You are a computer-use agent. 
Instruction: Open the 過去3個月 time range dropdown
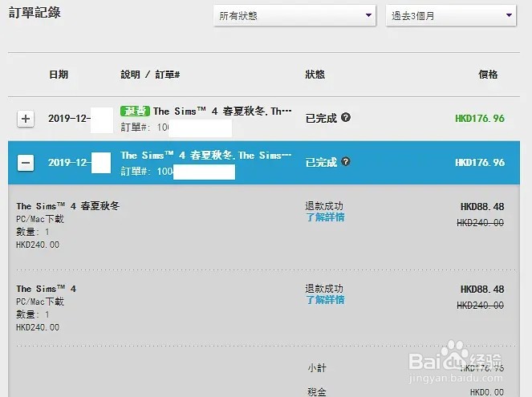451,15
